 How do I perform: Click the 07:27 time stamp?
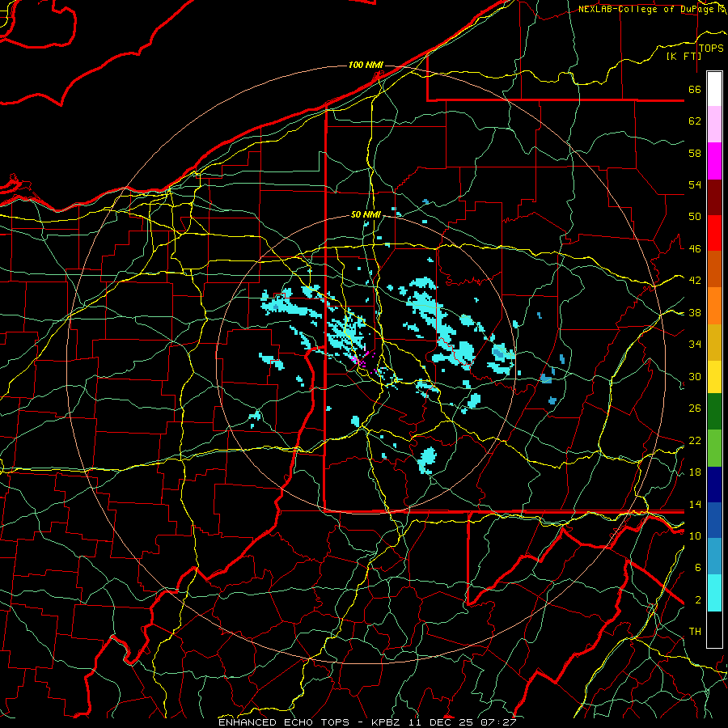pos(498,722)
